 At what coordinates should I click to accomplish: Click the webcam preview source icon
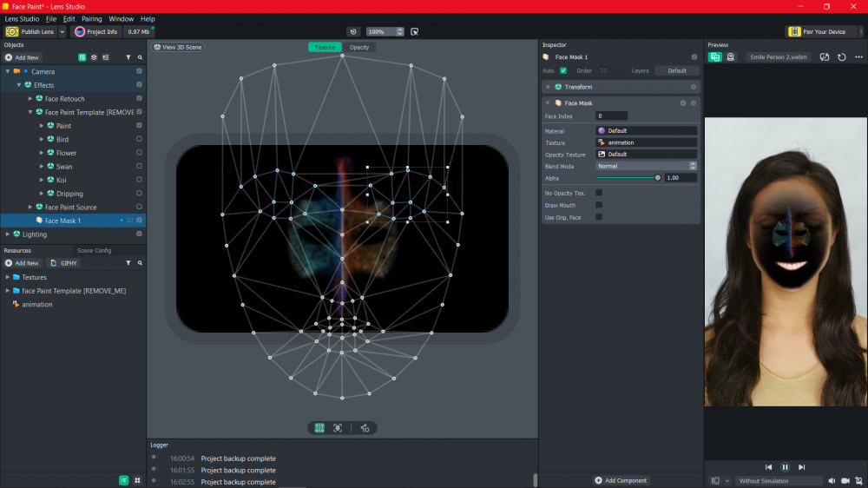click(731, 57)
